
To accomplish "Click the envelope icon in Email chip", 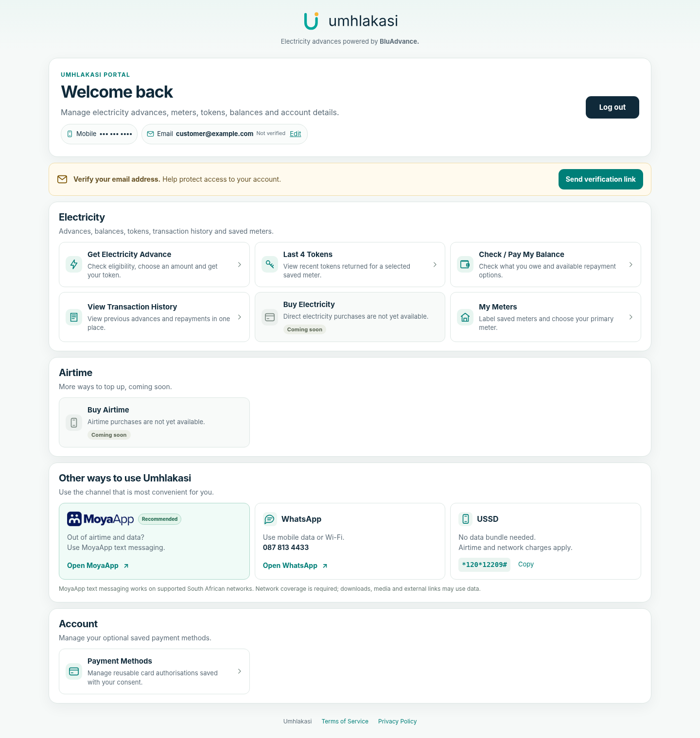I will (151, 134).
